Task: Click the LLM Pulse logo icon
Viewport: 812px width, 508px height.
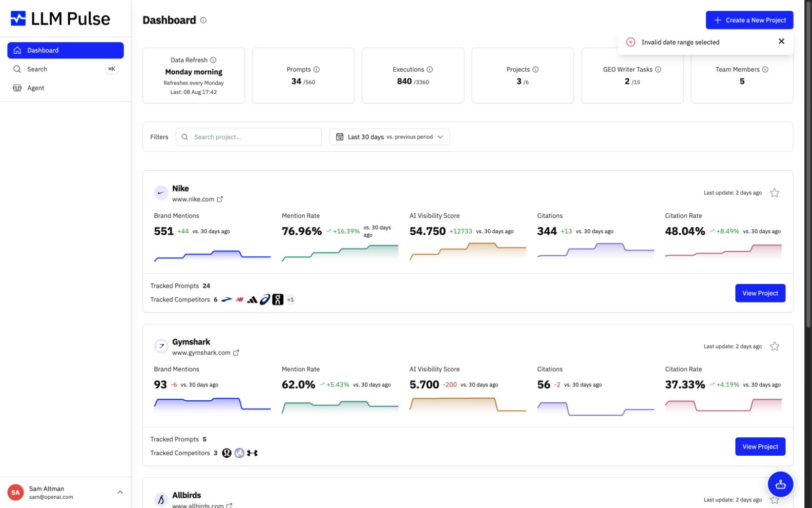Action: tap(18, 19)
